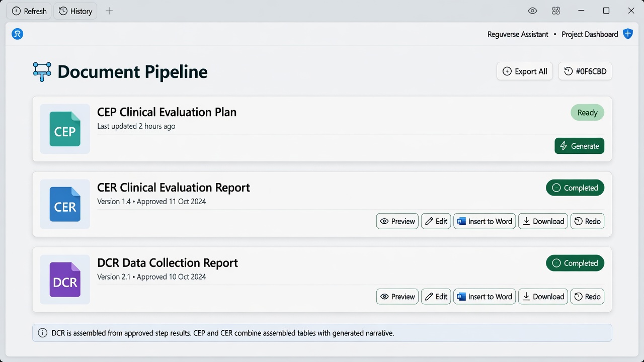The image size is (644, 362).
Task: Refresh the page
Action: coord(29,11)
